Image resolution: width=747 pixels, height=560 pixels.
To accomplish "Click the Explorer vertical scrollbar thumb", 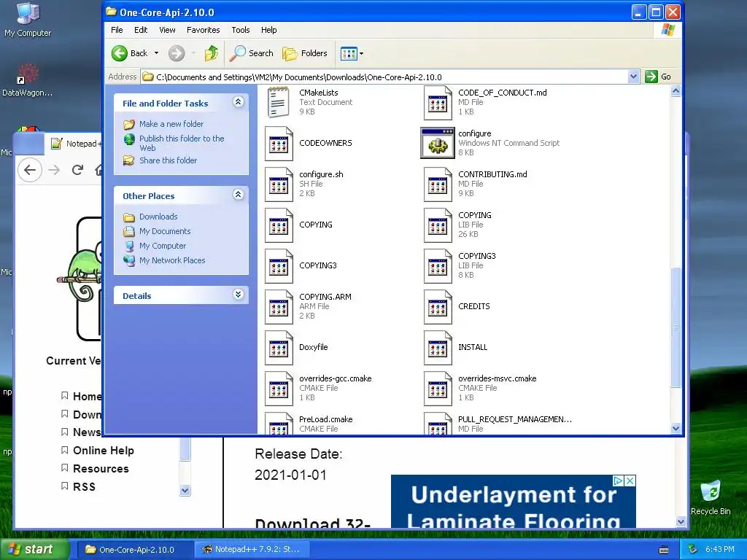I will point(676,327).
